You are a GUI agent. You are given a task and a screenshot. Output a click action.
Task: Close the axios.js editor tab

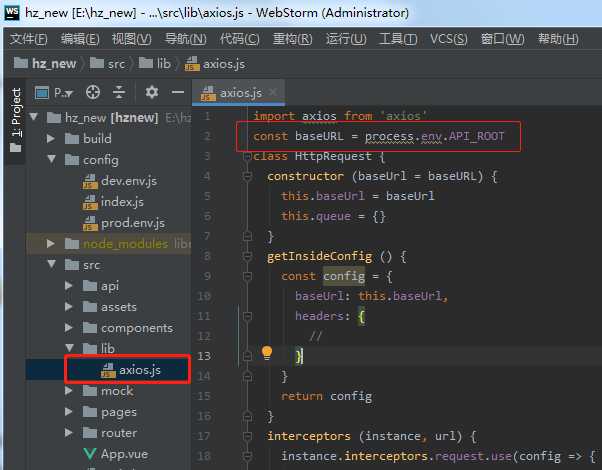point(273,93)
